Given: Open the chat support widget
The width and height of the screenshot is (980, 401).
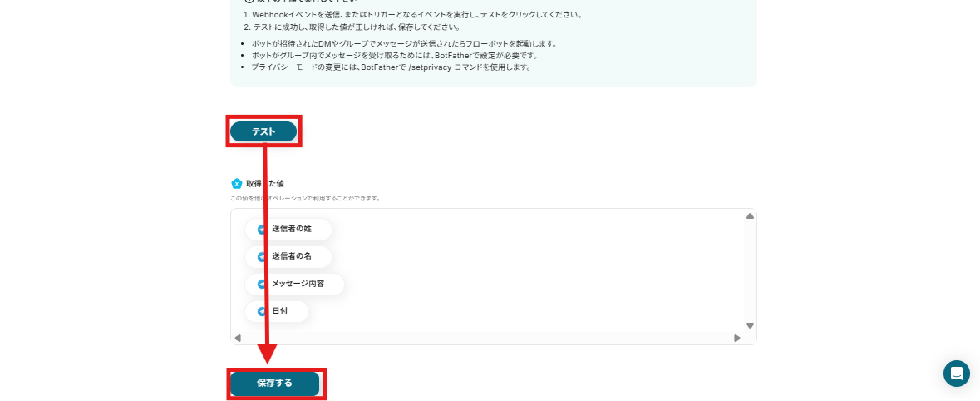Looking at the screenshot, I should coord(956,374).
